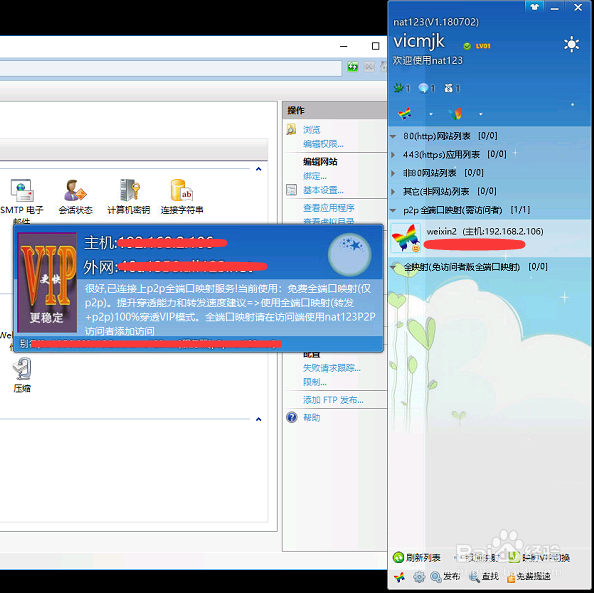Viewport: 594px width, 593px height.
Task: Expand the 443(https)应用列表 group
Action: coord(393,155)
